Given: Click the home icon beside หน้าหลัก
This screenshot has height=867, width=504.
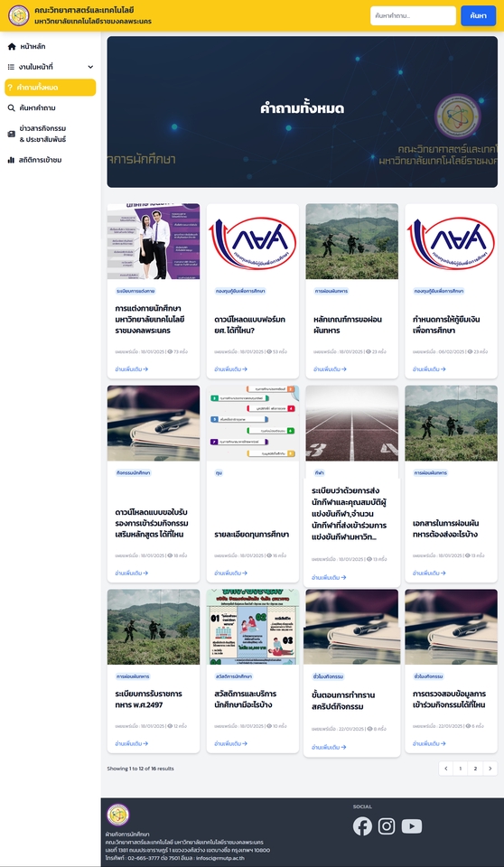Looking at the screenshot, I should [x=12, y=46].
